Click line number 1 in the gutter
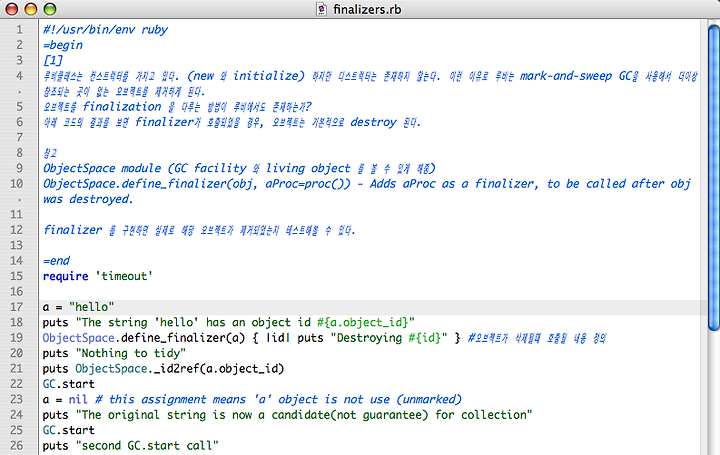The height and width of the screenshot is (455, 720). 19,30
